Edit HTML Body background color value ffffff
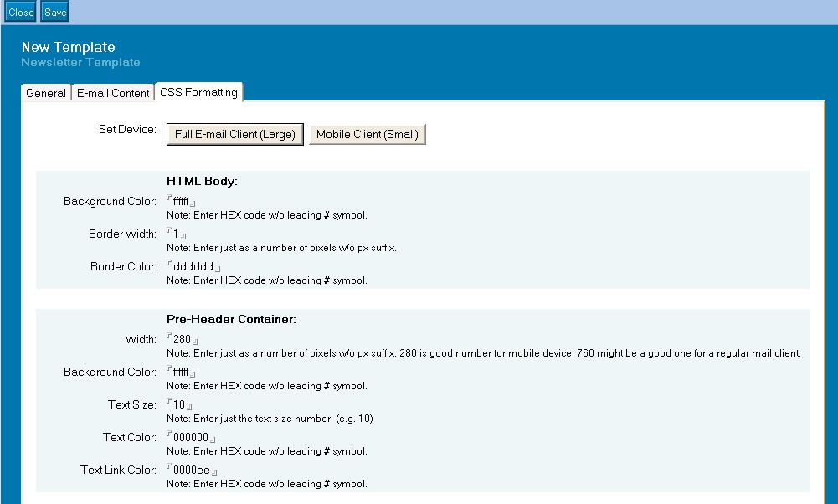This screenshot has height=504, width=838. (x=182, y=202)
